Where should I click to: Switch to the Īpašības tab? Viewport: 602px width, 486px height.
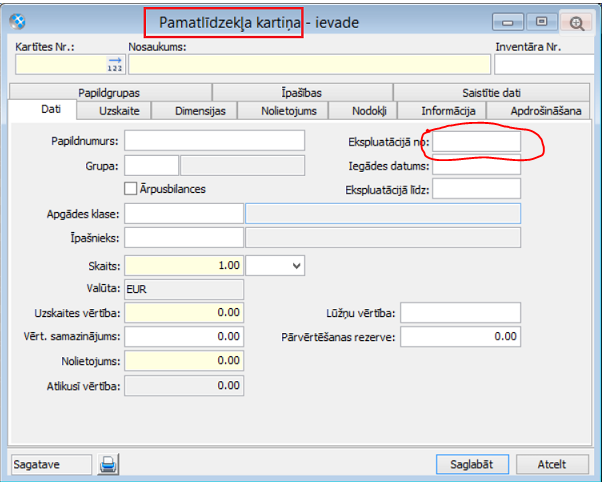tap(302, 93)
